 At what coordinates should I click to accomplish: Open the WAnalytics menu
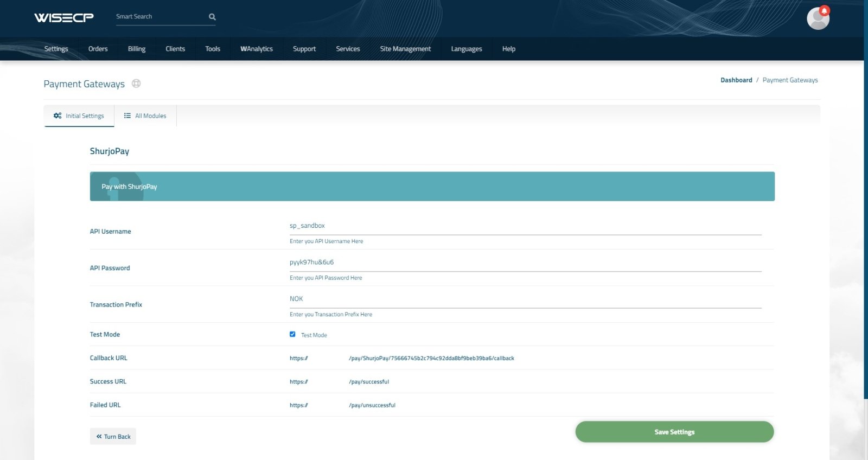click(257, 49)
